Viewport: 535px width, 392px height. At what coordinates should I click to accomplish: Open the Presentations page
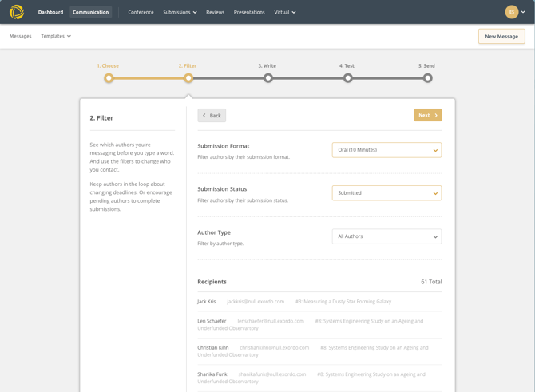(249, 12)
